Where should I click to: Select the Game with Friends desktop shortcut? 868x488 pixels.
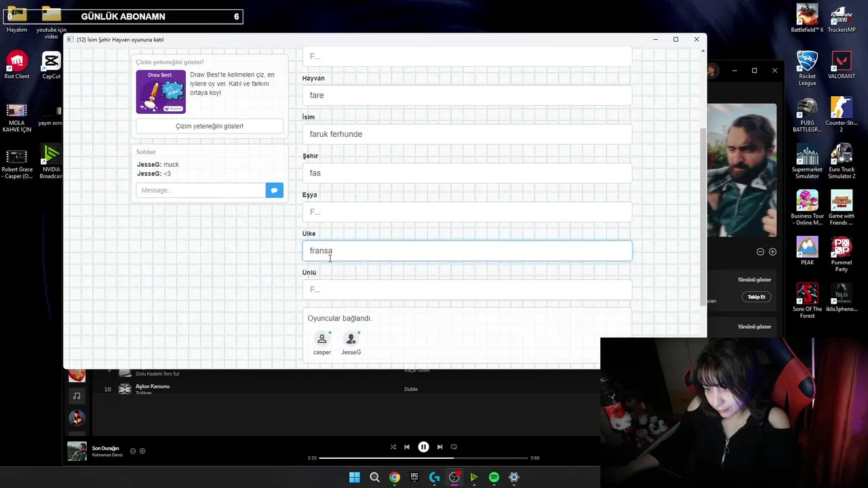[x=842, y=207]
